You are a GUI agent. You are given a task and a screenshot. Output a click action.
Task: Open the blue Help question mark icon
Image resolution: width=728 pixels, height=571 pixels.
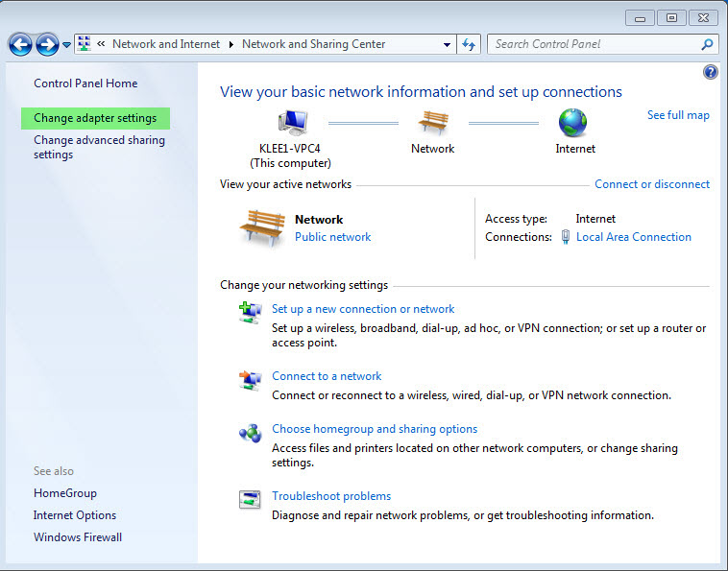pos(711,72)
